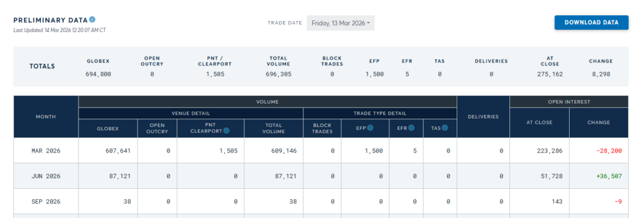Click the EFP value 1,500 in MAR 2026 row
This screenshot has width=644, height=218.
pyautogui.click(x=374, y=151)
